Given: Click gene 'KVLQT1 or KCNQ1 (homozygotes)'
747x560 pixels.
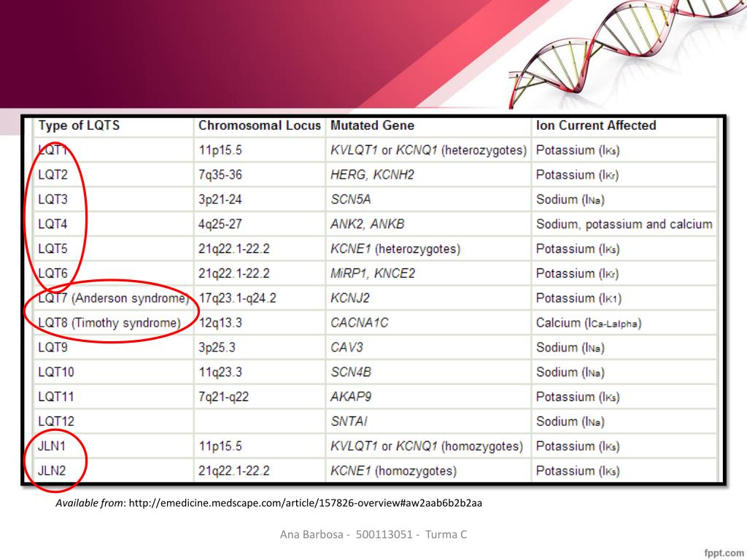Looking at the screenshot, I should 427,446.
